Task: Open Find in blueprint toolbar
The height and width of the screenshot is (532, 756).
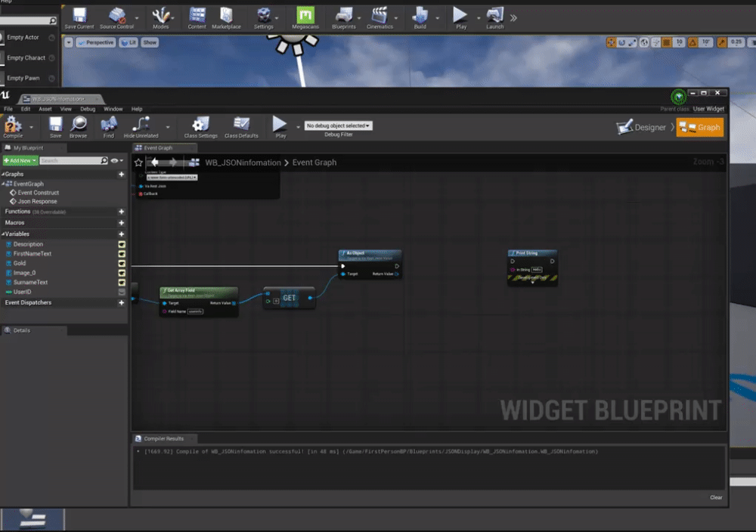Action: [108, 127]
